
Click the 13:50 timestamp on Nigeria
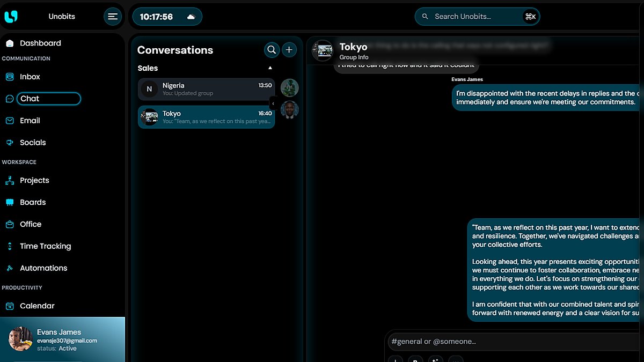point(265,85)
